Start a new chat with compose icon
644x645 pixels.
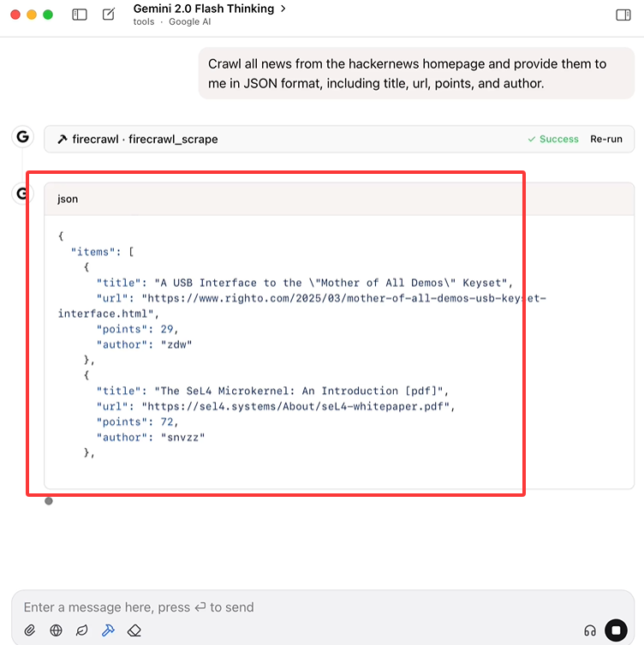pos(109,15)
